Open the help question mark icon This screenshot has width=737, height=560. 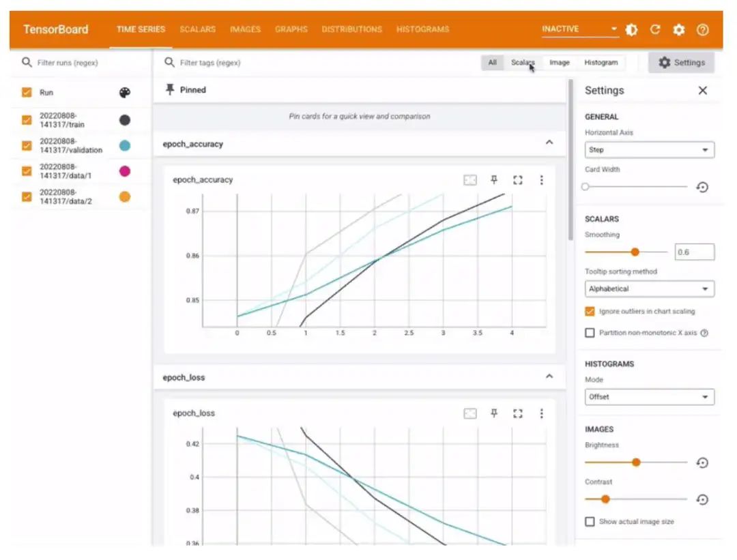pos(702,30)
